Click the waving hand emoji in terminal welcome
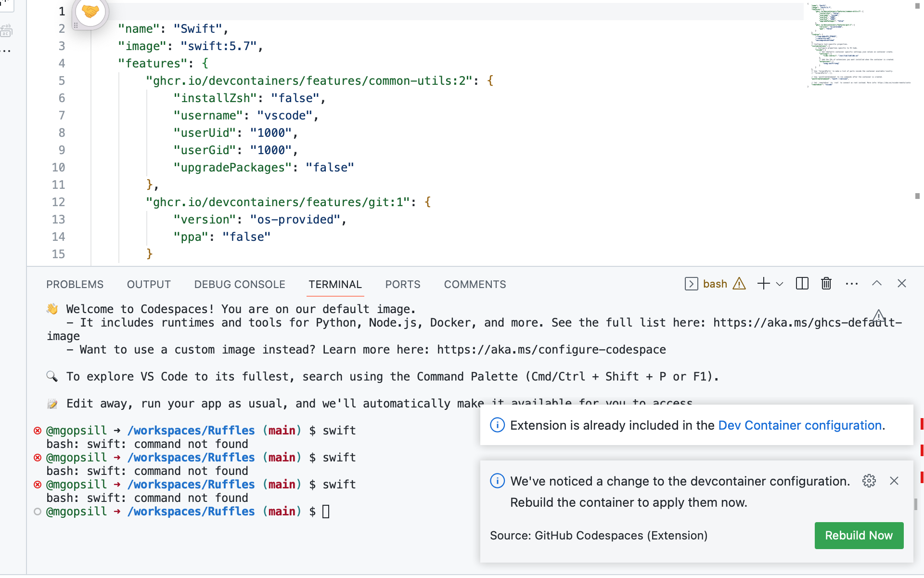 tap(52, 309)
